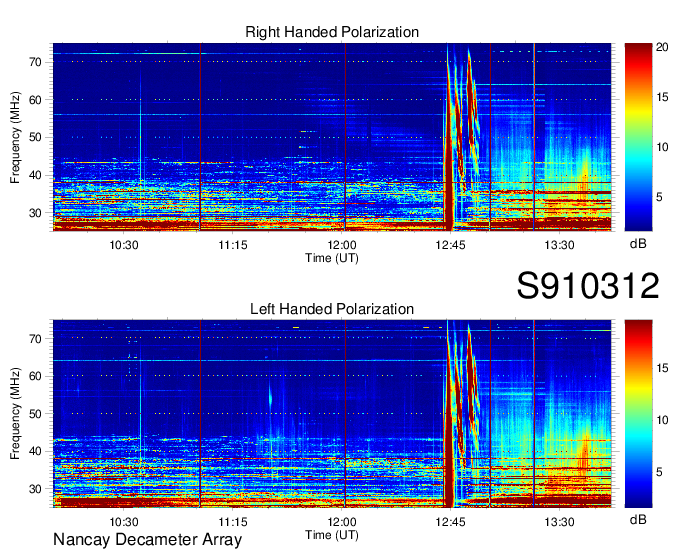The height and width of the screenshot is (552, 680).
Task: Select the upper plot's color bar
Action: [x=638, y=137]
